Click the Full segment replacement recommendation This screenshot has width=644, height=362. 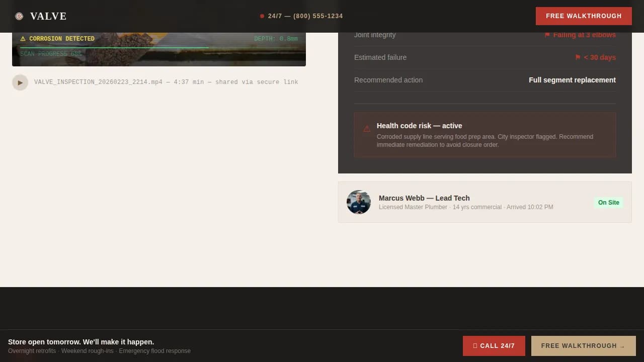point(572,80)
